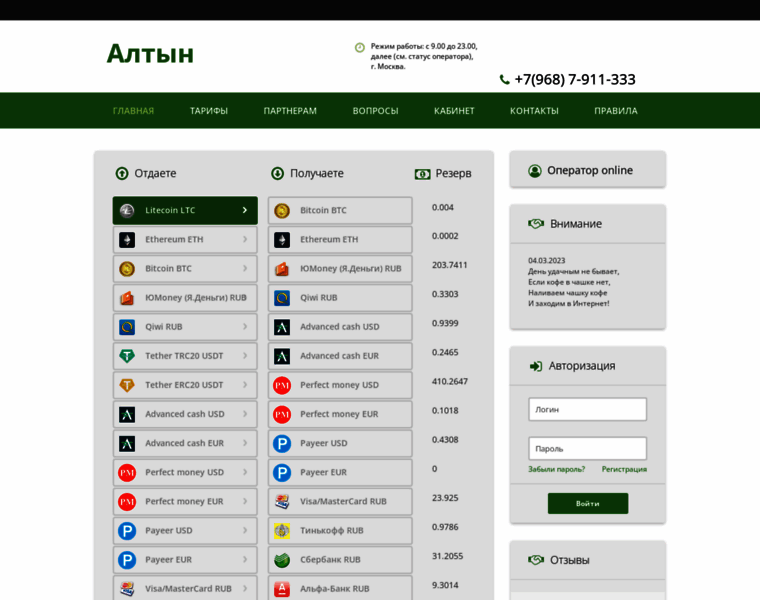
Task: Focus the Пароль input field
Action: pyautogui.click(x=587, y=448)
